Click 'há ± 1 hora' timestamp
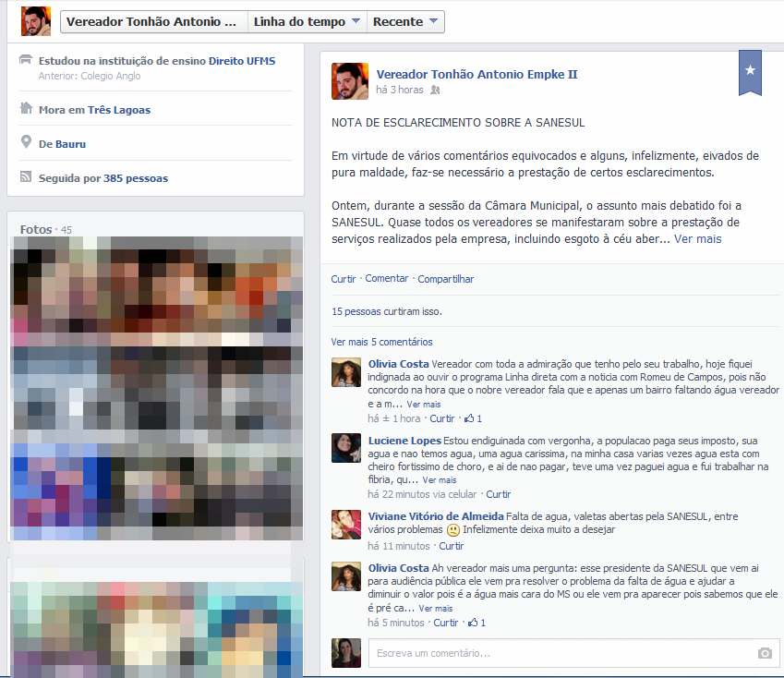This screenshot has width=784, height=678. click(394, 418)
